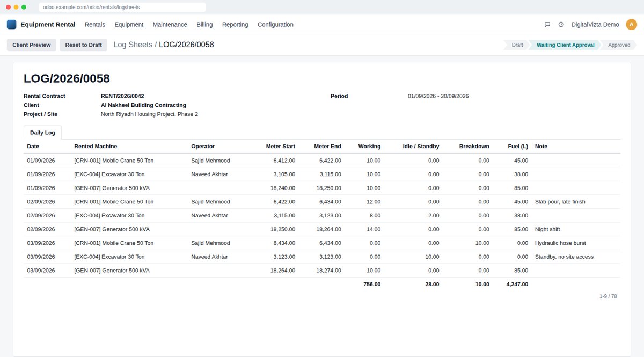Sort by the Date column header
The height and width of the screenshot is (357, 644).
pyautogui.click(x=33, y=146)
